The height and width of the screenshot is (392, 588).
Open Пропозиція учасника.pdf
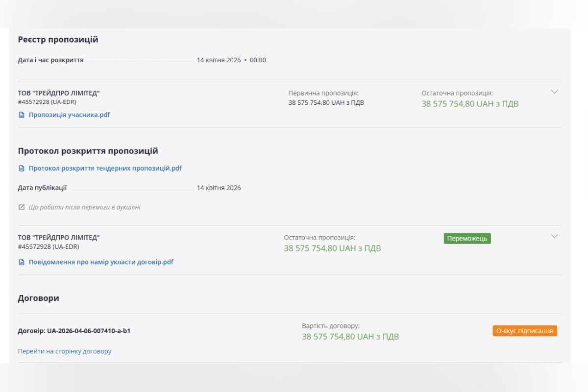69,115
